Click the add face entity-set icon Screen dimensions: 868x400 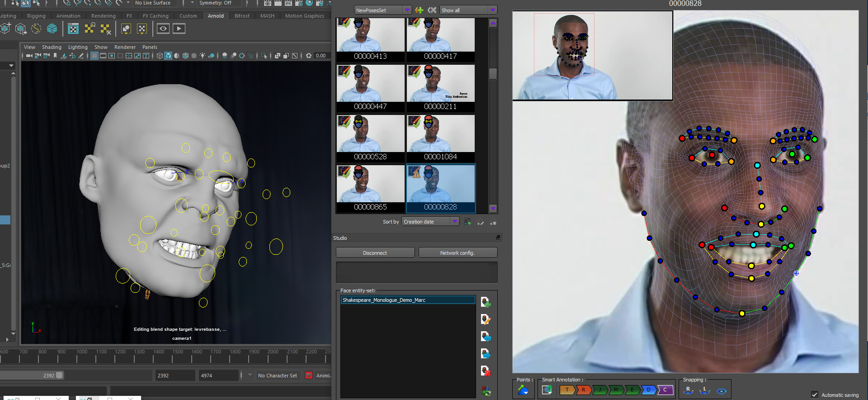tap(486, 302)
